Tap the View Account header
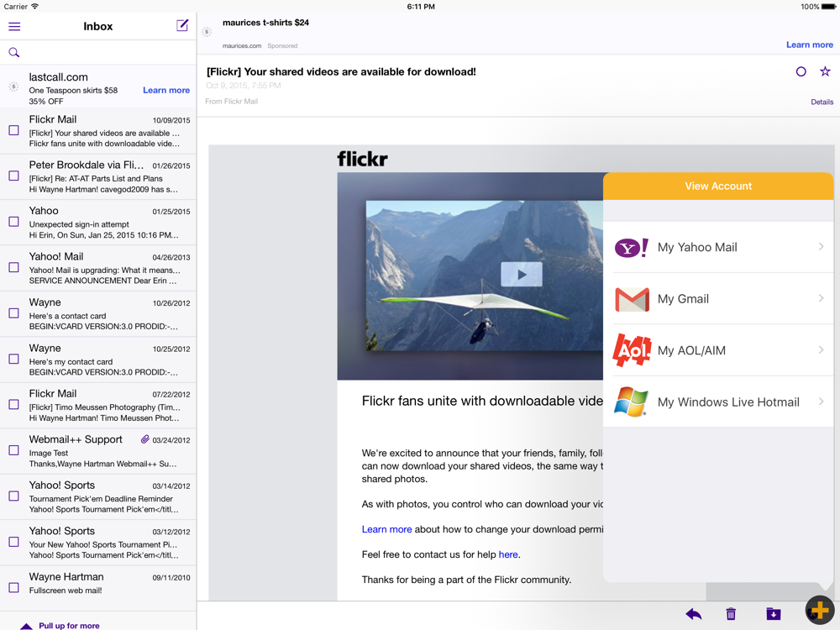Viewport: 840px width, 630px height. (x=718, y=186)
